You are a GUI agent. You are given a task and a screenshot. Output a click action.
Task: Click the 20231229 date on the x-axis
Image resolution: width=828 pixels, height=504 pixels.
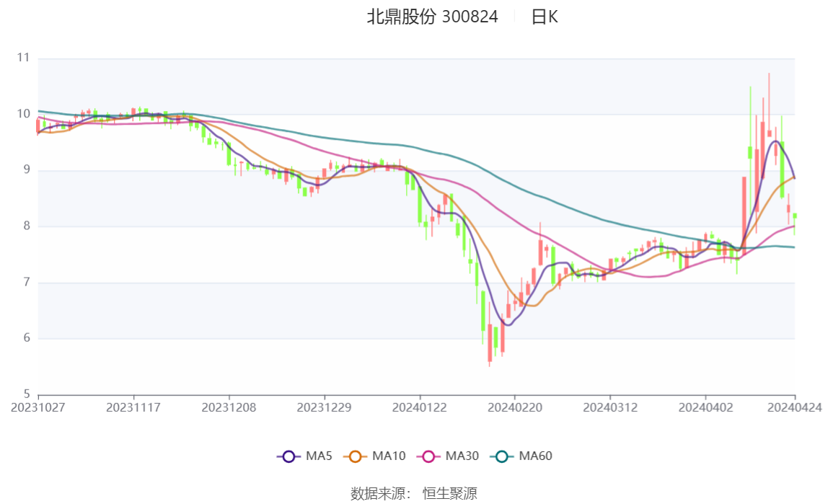(325, 407)
